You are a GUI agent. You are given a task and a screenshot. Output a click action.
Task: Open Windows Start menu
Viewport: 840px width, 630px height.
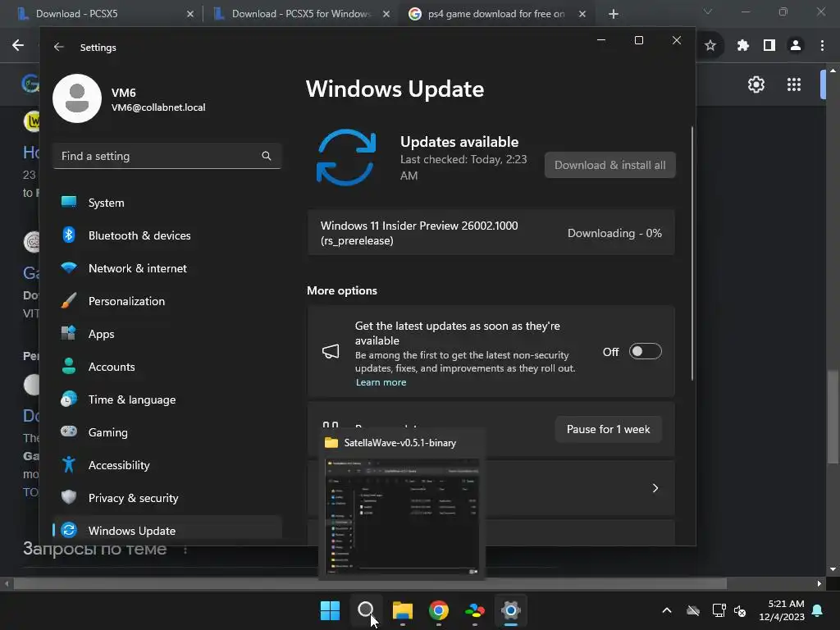tap(330, 610)
